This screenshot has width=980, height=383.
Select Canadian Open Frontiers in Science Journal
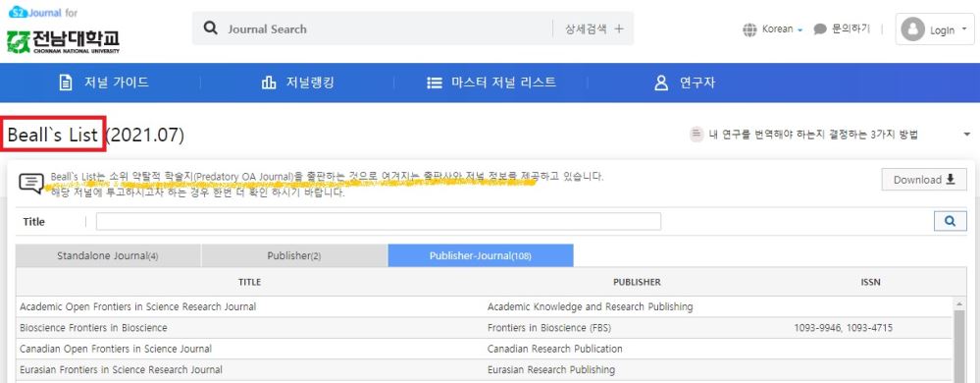tap(116, 349)
